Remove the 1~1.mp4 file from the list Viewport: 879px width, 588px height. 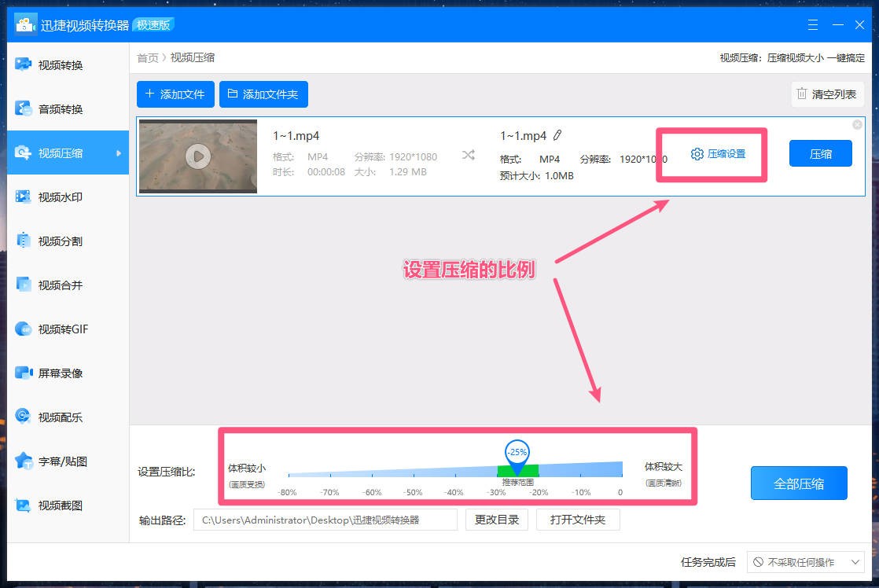click(857, 124)
